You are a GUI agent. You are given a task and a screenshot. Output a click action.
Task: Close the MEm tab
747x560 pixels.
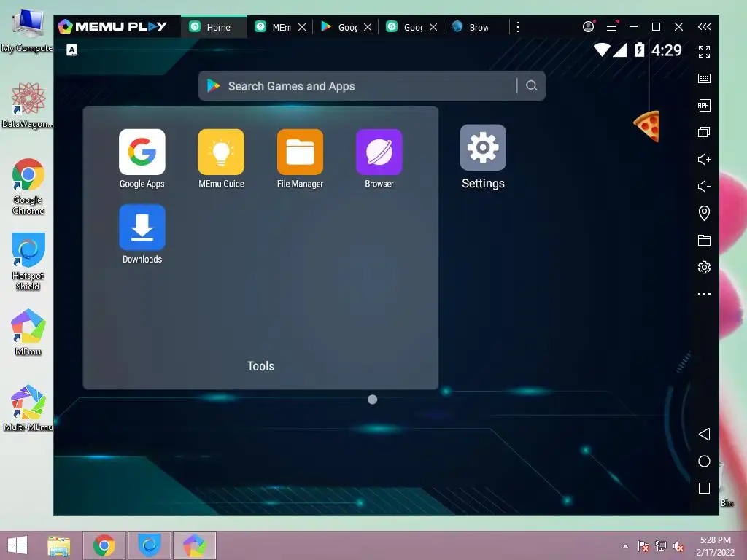(x=302, y=27)
